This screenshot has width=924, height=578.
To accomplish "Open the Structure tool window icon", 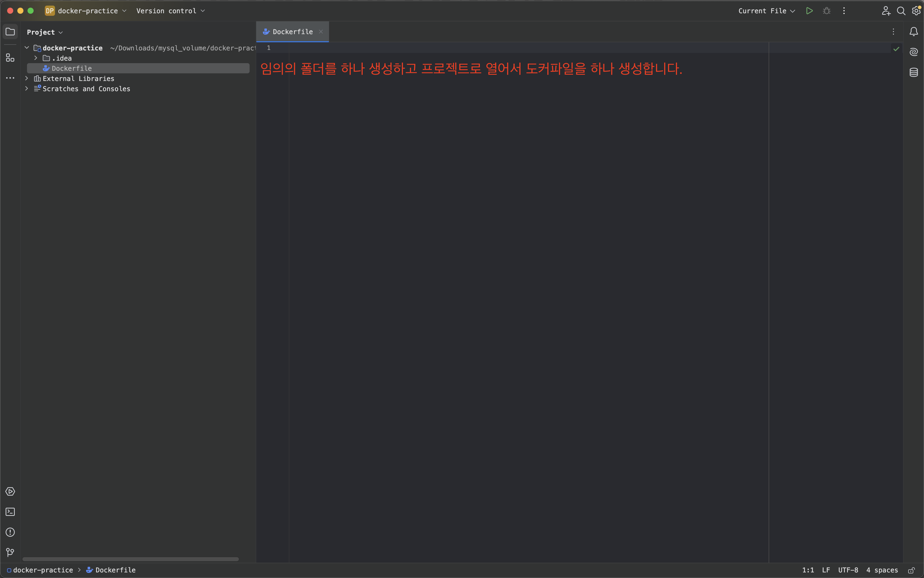I will (x=10, y=58).
